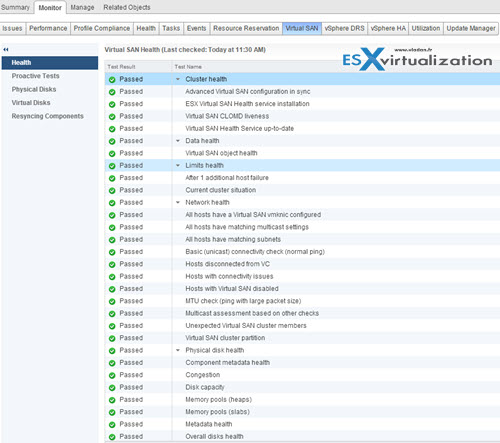
Task: Open the Health sub-tab in toolbar
Action: point(146,29)
